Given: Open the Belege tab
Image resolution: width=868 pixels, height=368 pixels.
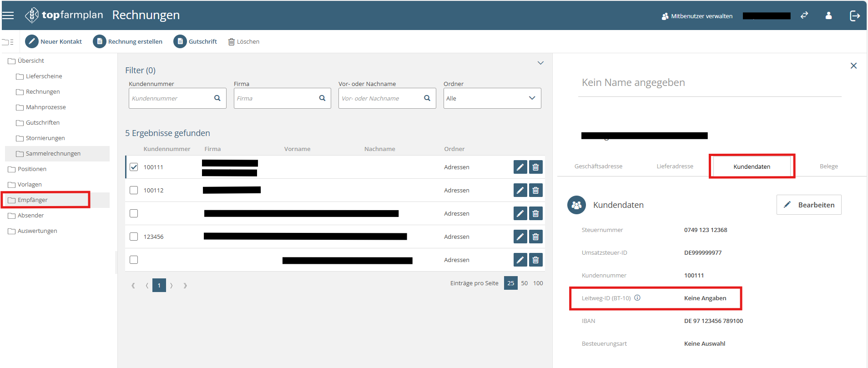Looking at the screenshot, I should (x=828, y=166).
